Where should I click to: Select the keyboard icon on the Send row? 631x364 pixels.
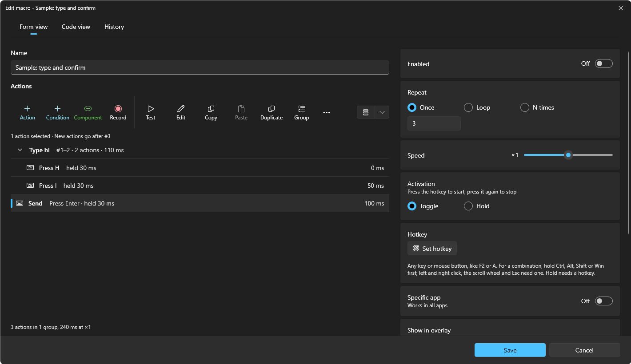(x=20, y=203)
